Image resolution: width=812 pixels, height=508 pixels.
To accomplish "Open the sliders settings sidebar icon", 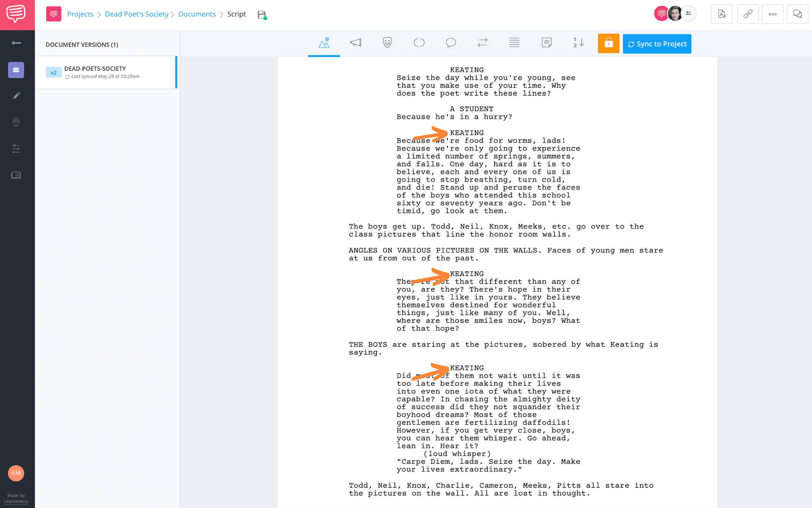I will [16, 149].
